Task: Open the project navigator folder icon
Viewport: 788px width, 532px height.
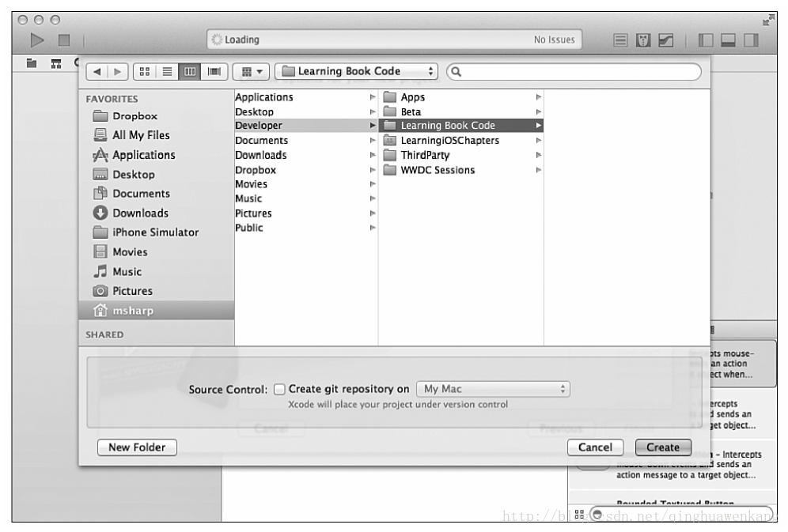Action: (32, 62)
